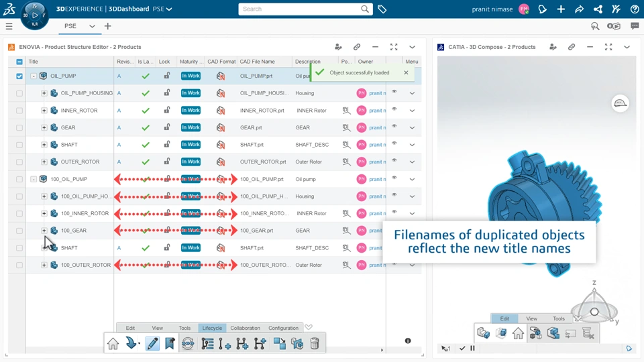Viewport: 644px width, 362px height.
Task: Expand the 100_INNER_ROTOR tree node
Action: click(x=44, y=213)
